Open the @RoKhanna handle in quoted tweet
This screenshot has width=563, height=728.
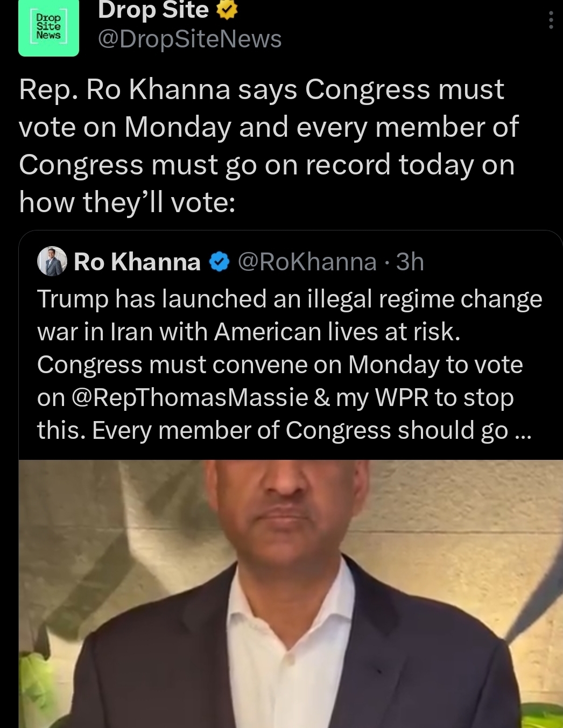point(307,262)
